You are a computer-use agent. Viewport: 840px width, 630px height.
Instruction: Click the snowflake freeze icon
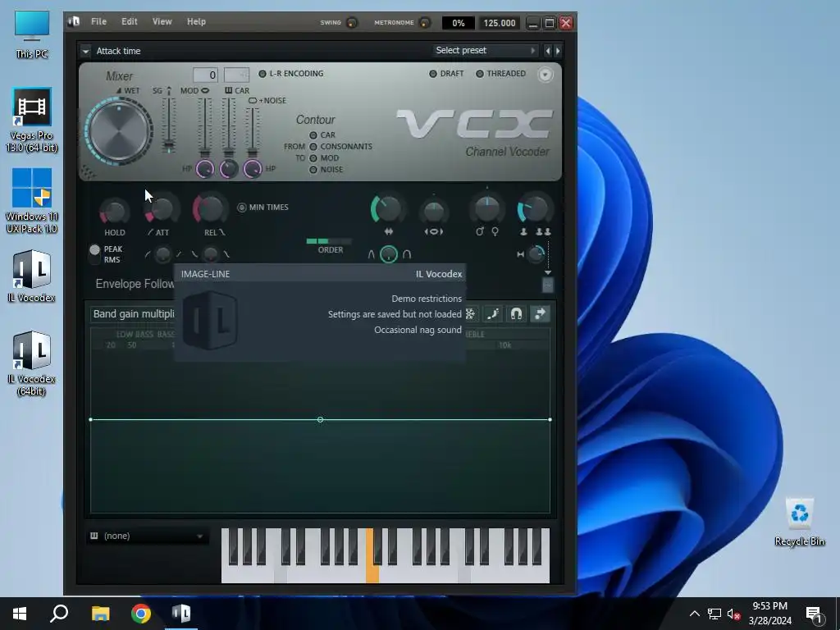pyautogui.click(x=470, y=314)
